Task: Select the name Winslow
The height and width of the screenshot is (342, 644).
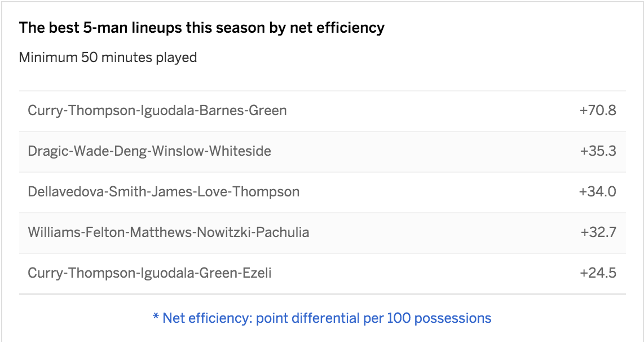Action: click(179, 151)
